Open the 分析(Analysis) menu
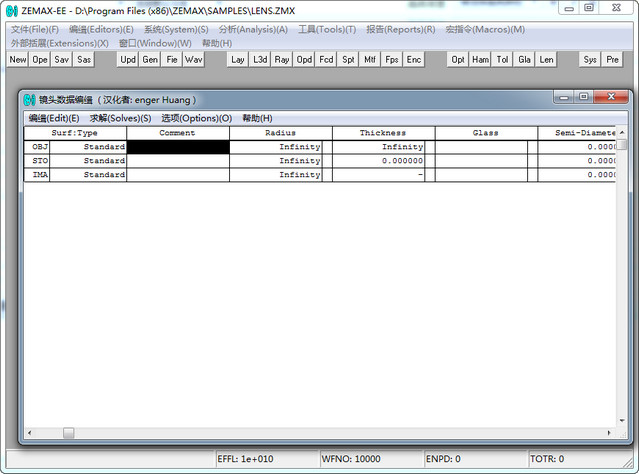Screen dimensions: 639x474 tap(252, 29)
